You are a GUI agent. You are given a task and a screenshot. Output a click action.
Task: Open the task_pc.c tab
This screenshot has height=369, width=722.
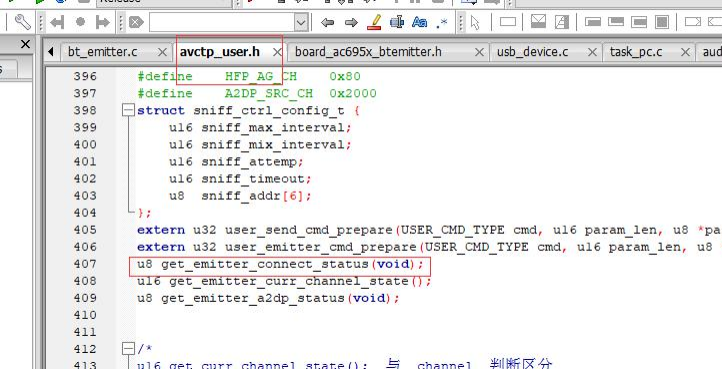pyautogui.click(x=636, y=52)
